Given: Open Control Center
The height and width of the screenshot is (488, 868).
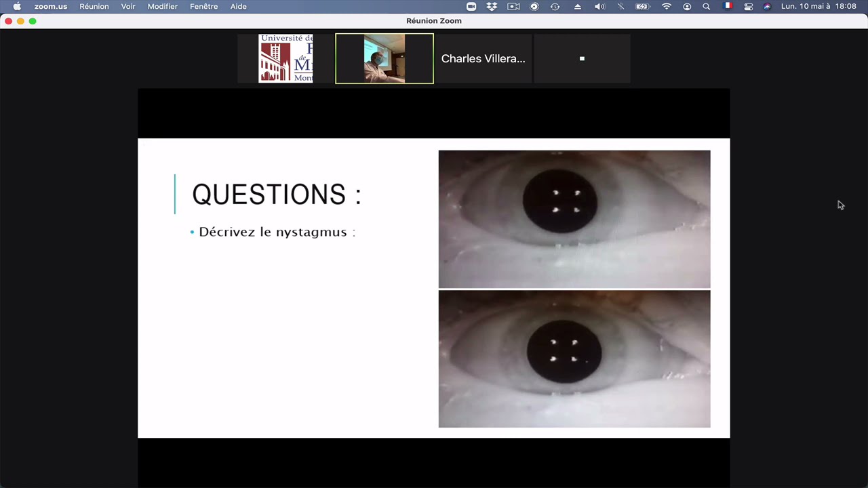Looking at the screenshot, I should click(749, 6).
